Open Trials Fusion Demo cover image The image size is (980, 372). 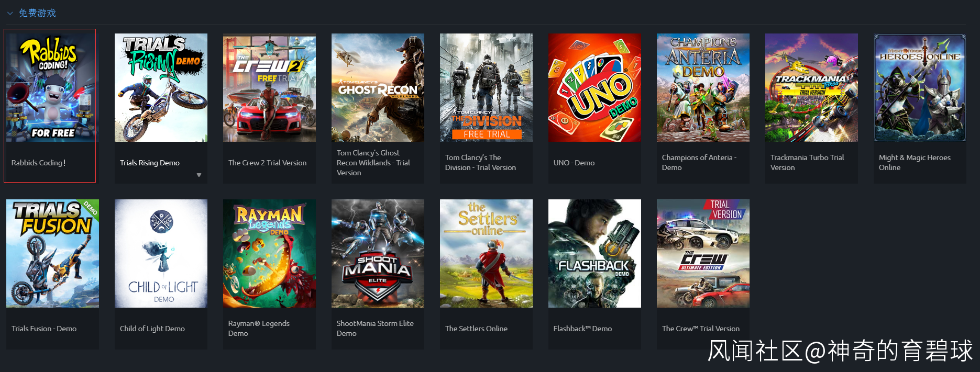52,253
